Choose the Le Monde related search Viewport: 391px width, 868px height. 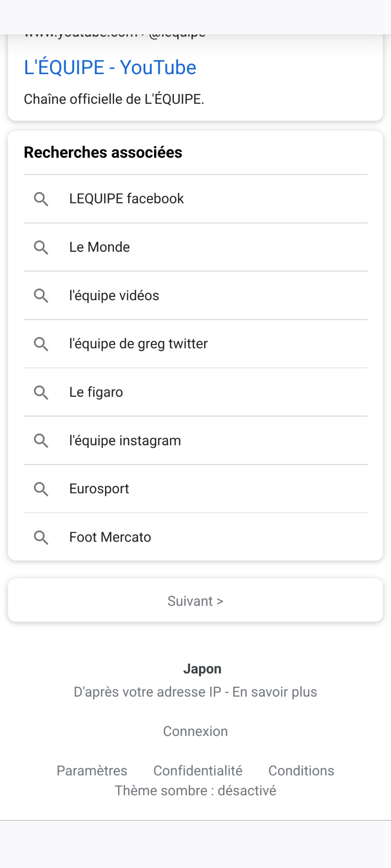click(100, 247)
